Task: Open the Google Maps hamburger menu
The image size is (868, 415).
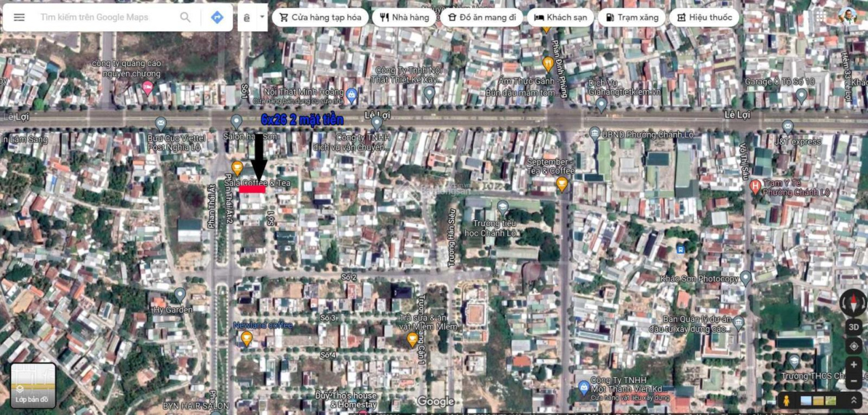Action: pos(19,17)
